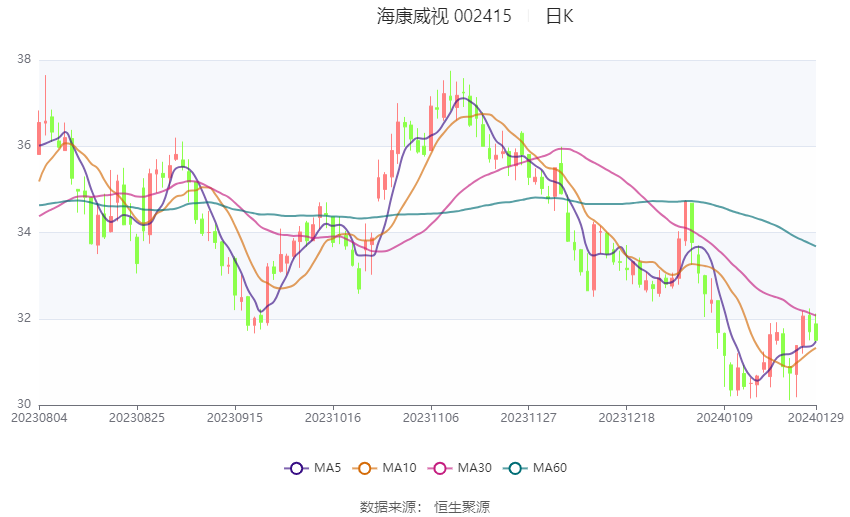Click the 20230915 date axis label
The image size is (850, 517).
(234, 417)
